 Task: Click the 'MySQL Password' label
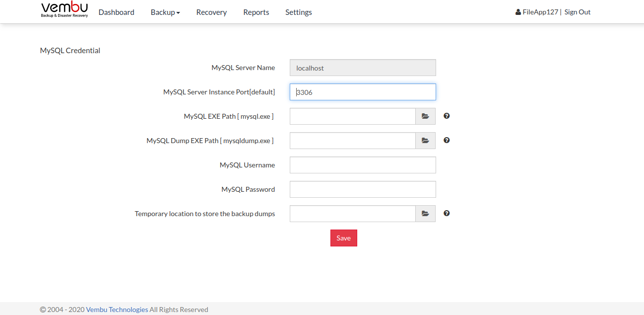[248, 189]
